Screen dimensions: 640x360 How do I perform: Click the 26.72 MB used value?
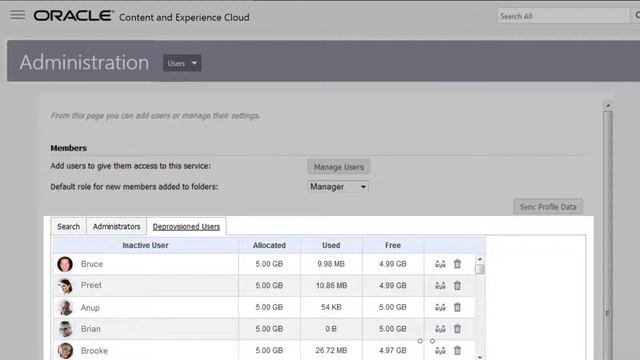tap(331, 351)
